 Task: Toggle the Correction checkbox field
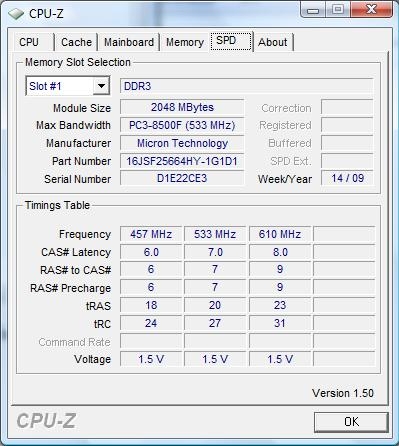[x=347, y=107]
